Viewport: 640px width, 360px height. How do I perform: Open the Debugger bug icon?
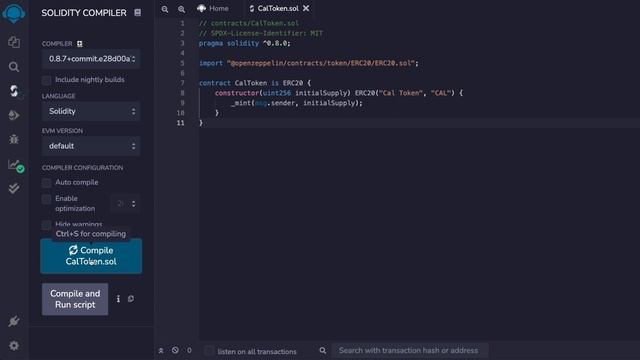(14, 139)
